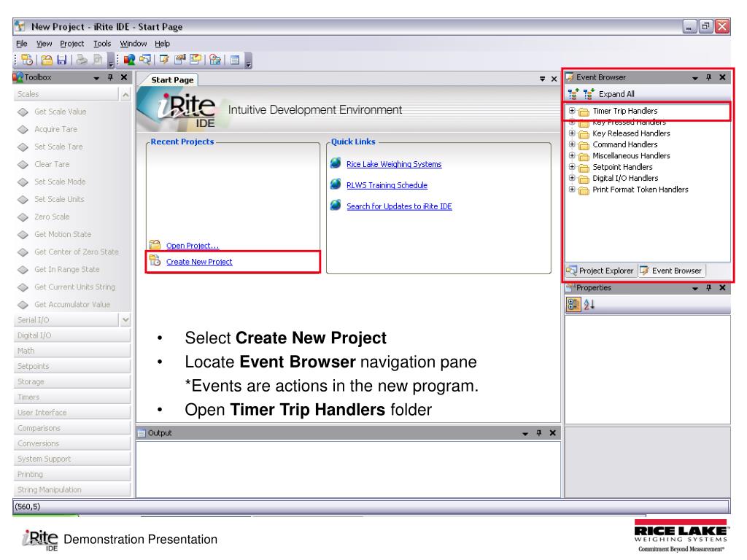Toggle Alphabetical sort in Properties panel
747x560 pixels.
click(x=589, y=304)
